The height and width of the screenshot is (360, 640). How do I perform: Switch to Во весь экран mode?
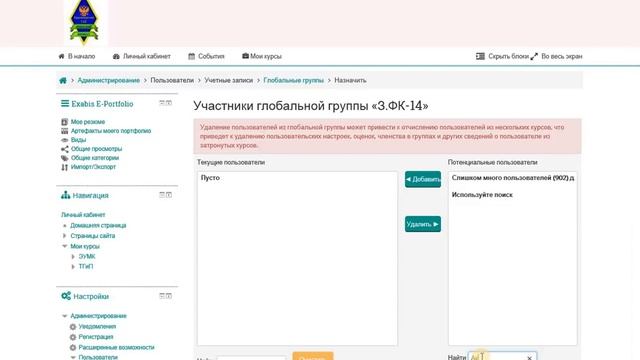556,56
